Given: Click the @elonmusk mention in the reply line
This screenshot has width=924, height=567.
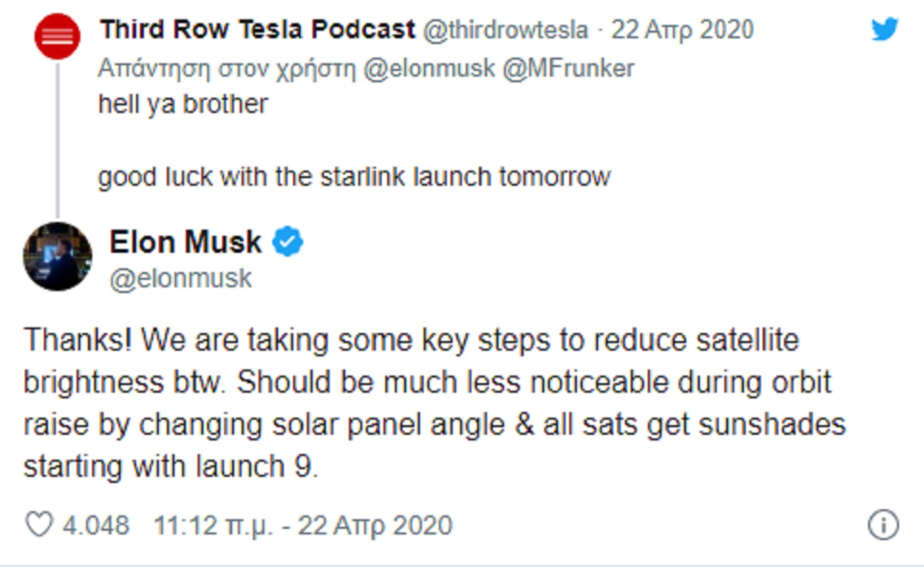Looking at the screenshot, I should click(429, 69).
